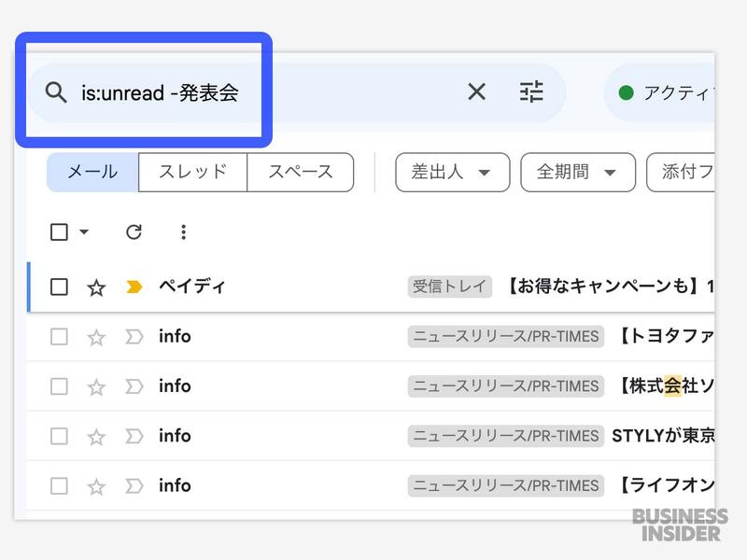Click info sender in トヨタファ row
The width and height of the screenshot is (747, 560).
click(175, 336)
